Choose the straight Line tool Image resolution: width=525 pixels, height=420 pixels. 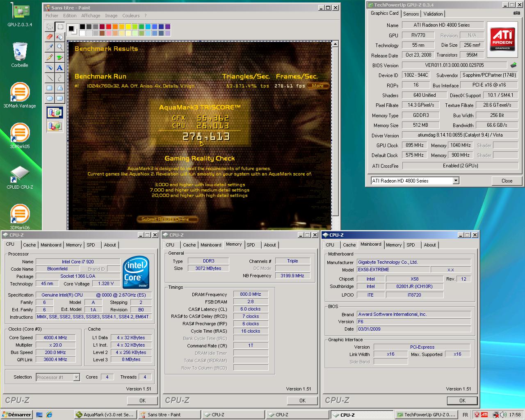[x=50, y=78]
